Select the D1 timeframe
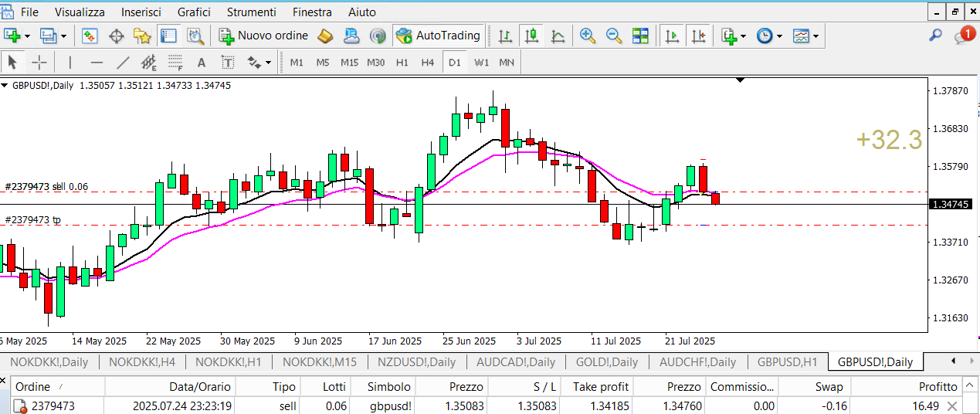The width and height of the screenshot is (980, 414). click(454, 63)
